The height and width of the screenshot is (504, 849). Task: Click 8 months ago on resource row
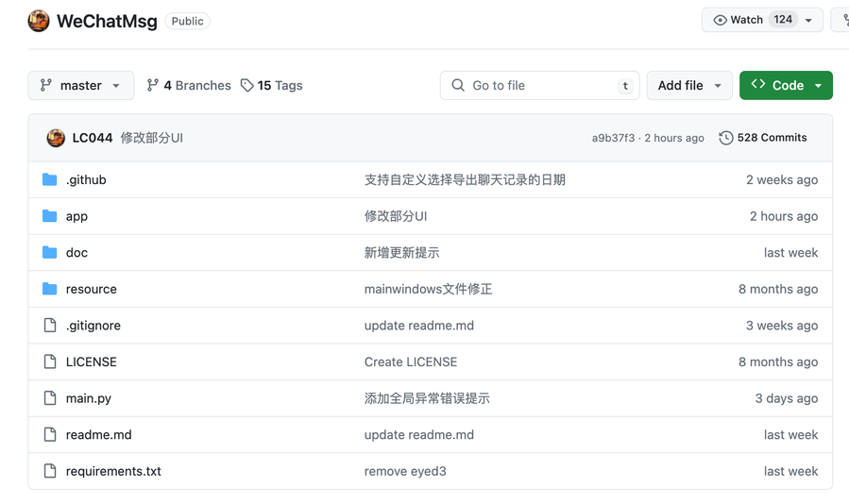tap(778, 289)
